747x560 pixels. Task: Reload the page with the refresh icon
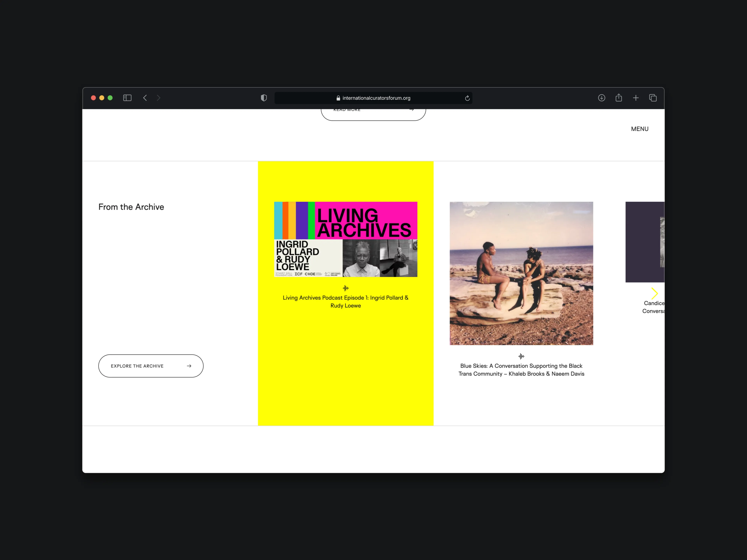pos(467,98)
